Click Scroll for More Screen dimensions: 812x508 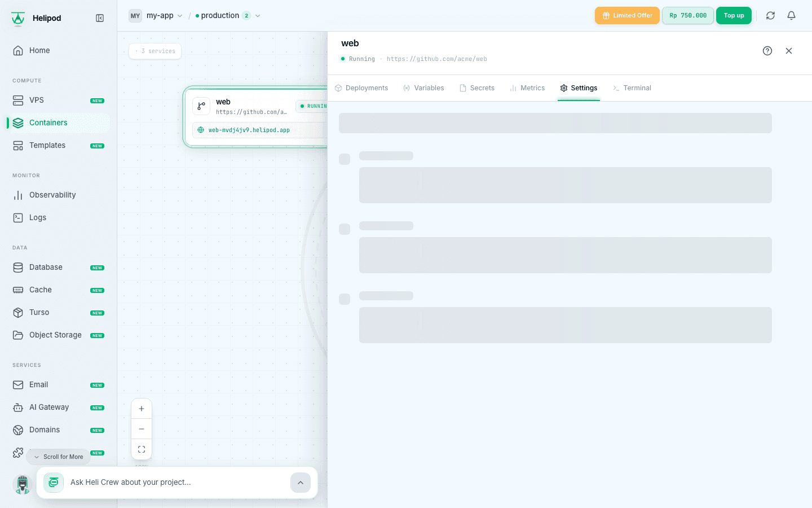58,457
